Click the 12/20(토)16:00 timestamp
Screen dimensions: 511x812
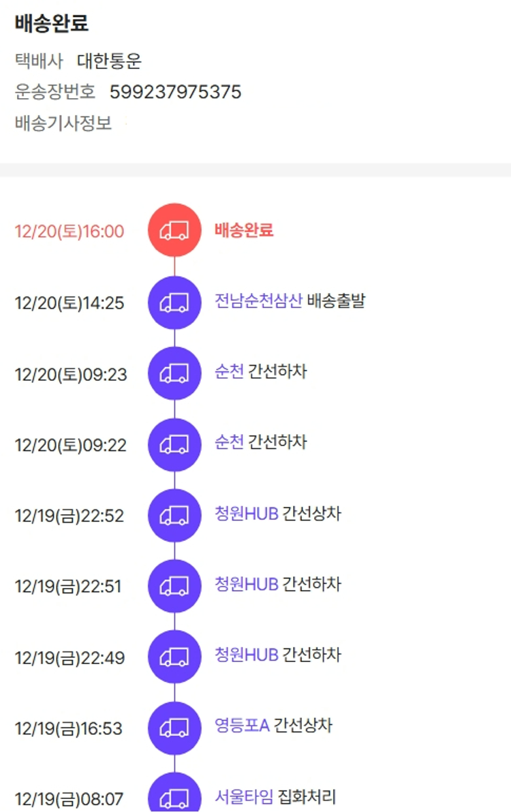tap(69, 232)
